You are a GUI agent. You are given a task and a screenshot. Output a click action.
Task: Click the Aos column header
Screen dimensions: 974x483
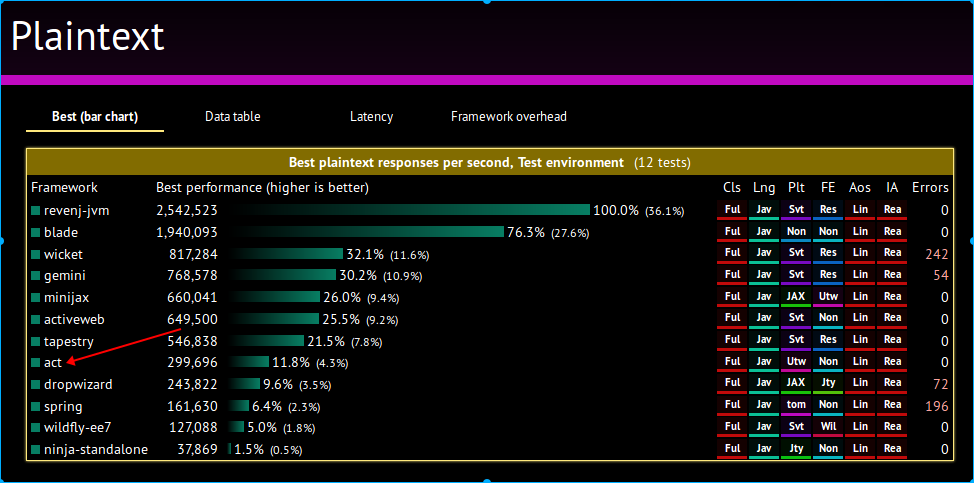(x=860, y=187)
